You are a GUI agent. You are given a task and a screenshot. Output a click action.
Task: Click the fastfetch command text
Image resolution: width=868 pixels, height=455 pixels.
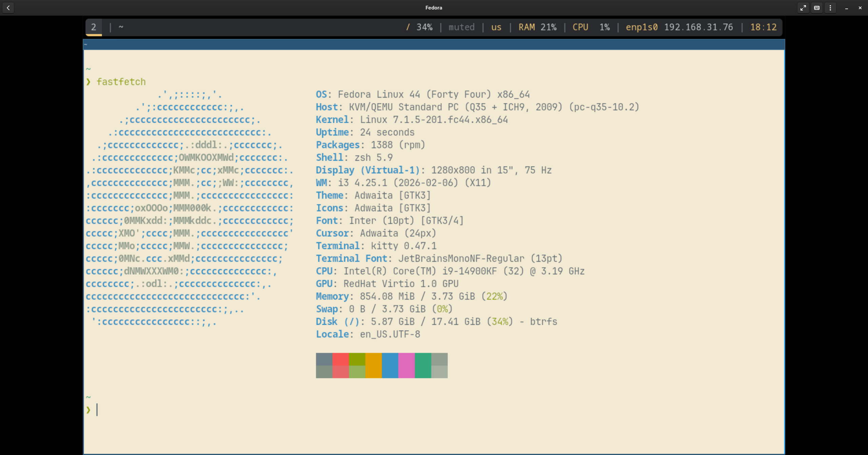(121, 82)
